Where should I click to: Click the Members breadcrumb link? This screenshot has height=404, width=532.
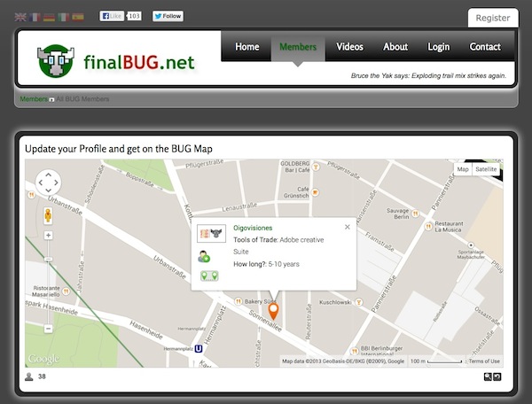(34, 99)
